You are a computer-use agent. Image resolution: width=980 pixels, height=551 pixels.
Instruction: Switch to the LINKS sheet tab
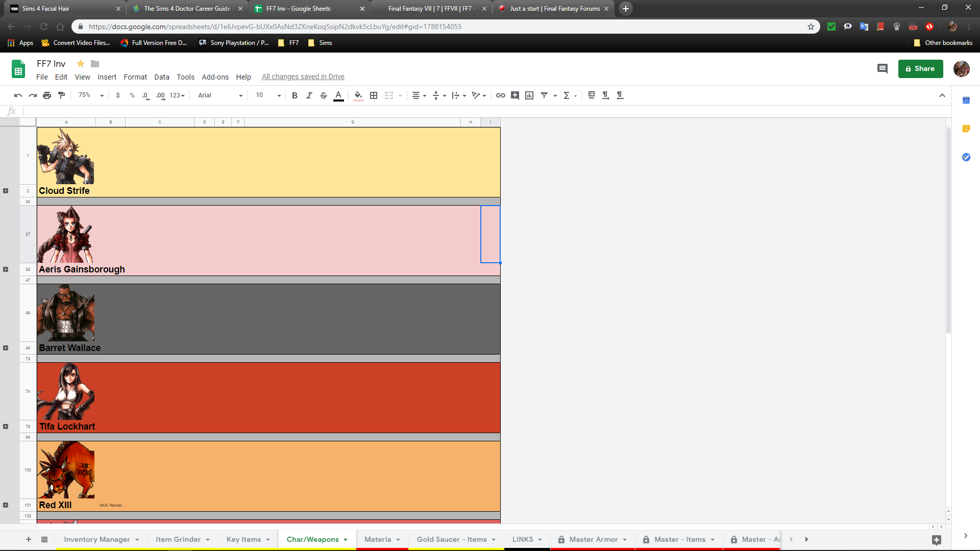coord(527,539)
